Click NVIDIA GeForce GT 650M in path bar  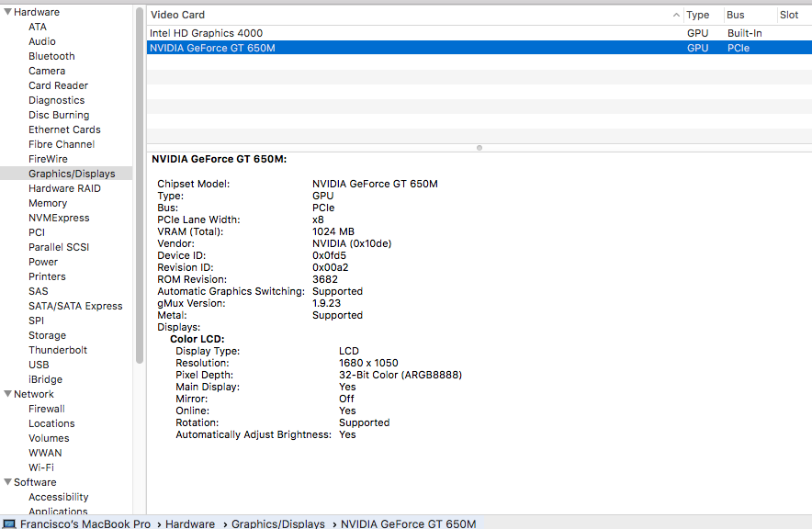pos(409,523)
